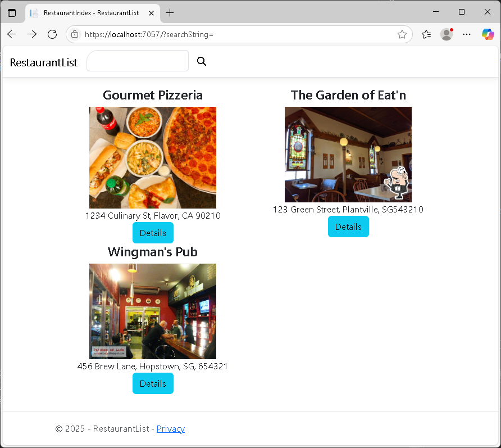Select address '456 Brew Lane, Hopstown, SG, 654321'
This screenshot has height=448, width=501.
[x=153, y=366]
